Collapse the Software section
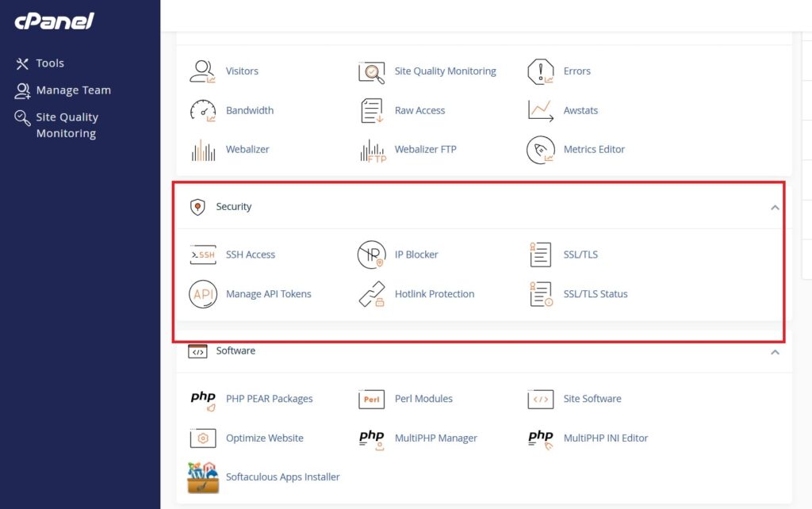This screenshot has height=509, width=812. (776, 350)
